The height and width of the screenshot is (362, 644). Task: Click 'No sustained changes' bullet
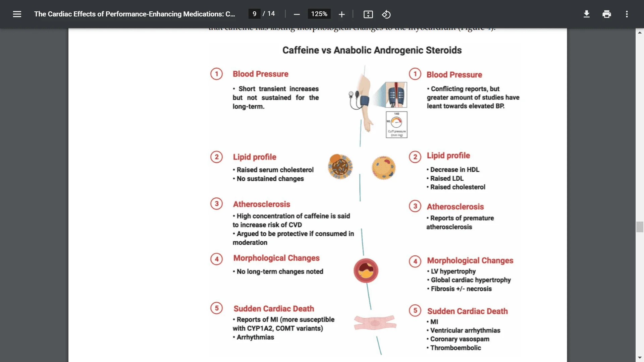click(268, 179)
